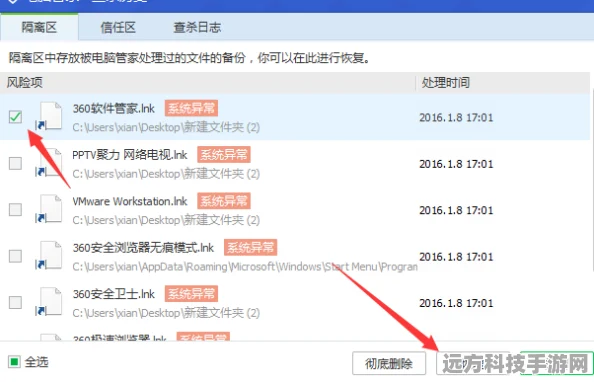Check the 360安全卫士.lnk checkbox
Viewport: 594px width, 382px height.
coord(15,302)
